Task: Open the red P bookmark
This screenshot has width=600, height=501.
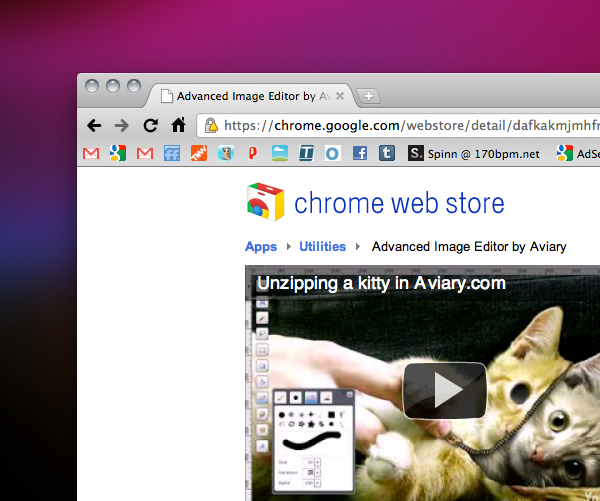Action: point(253,153)
